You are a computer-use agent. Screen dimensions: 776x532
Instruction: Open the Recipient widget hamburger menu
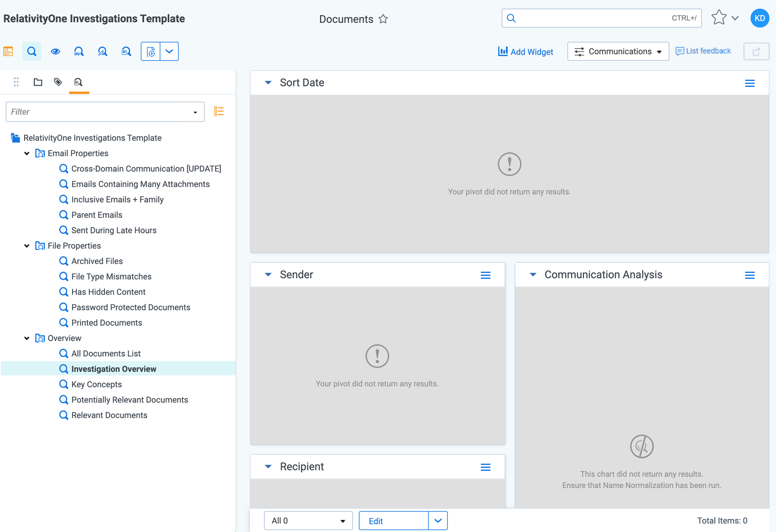tap(485, 467)
